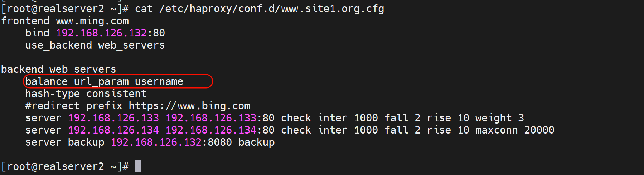This screenshot has width=644, height=175.
Task: Click 'maxconn 20000' on the second server line
Action: (x=514, y=130)
